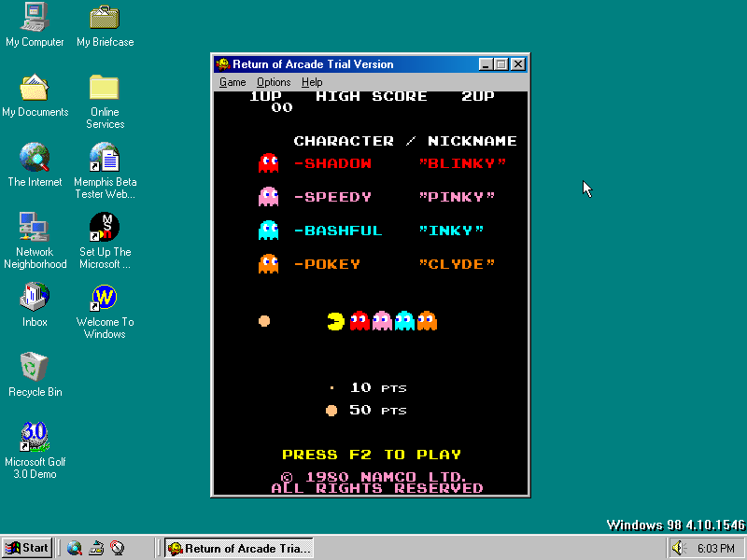Click the "BLINKY" nickname text

[x=462, y=162]
